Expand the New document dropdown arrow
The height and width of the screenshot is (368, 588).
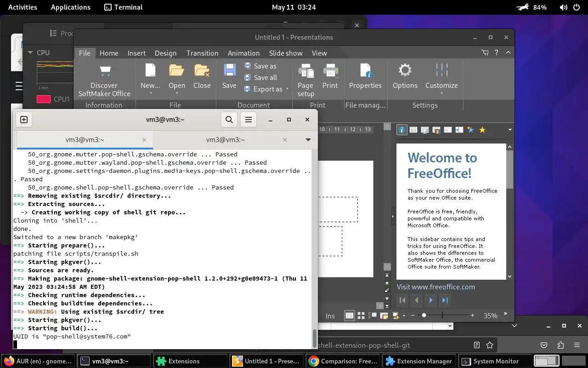coord(151,94)
